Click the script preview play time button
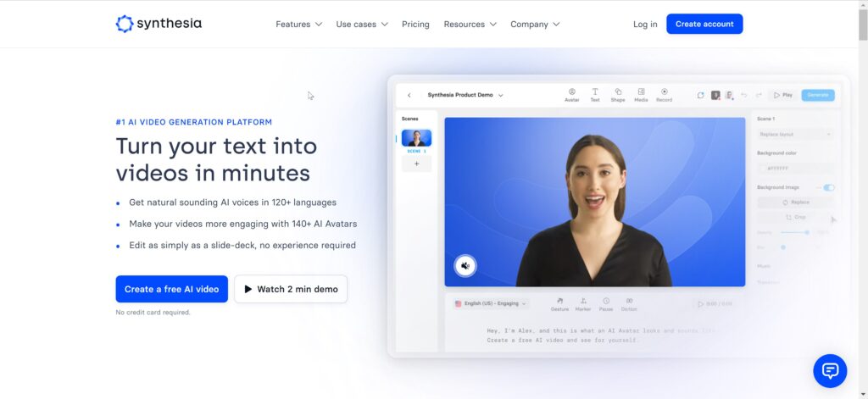Screen dimensions: 868x399 tap(715, 304)
